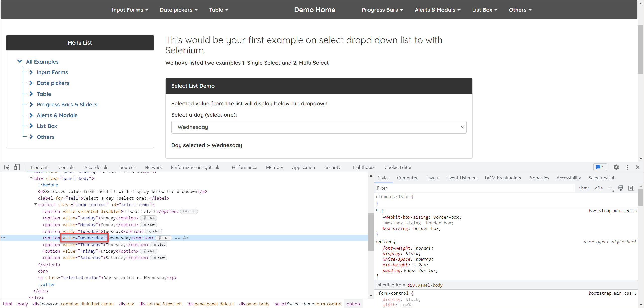Toggle the device toolbar icon
The width and height of the screenshot is (644, 308).
pyautogui.click(x=17, y=167)
